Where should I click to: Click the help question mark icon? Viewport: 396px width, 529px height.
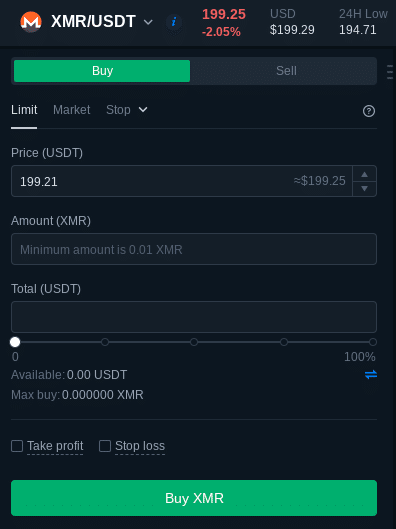point(369,111)
